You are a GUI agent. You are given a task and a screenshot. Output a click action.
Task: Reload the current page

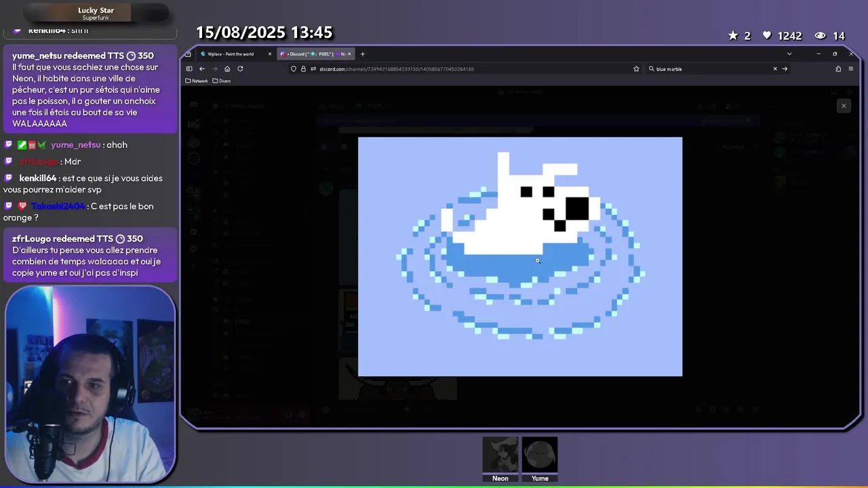coord(240,68)
